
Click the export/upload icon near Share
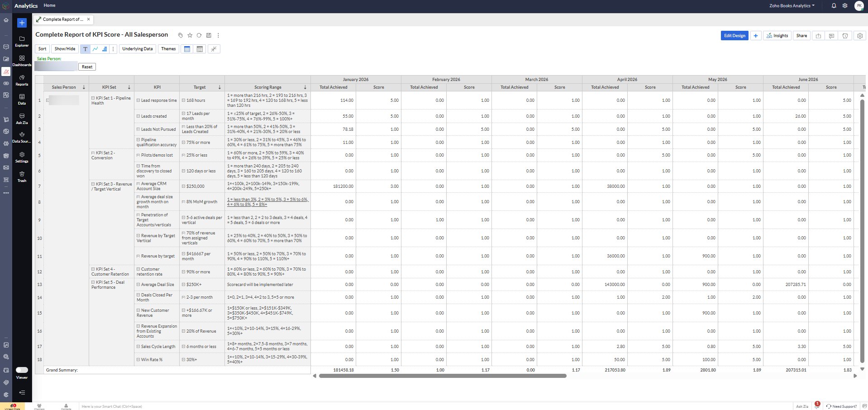click(x=818, y=36)
